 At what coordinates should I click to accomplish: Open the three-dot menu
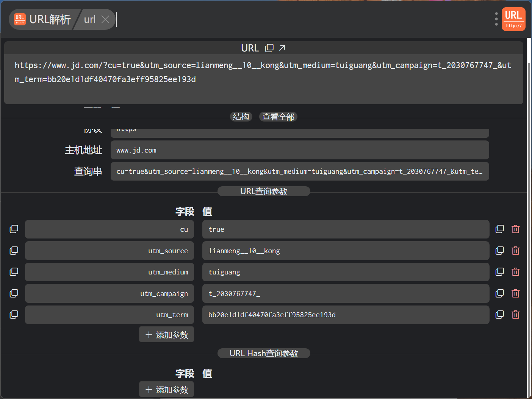[496, 19]
